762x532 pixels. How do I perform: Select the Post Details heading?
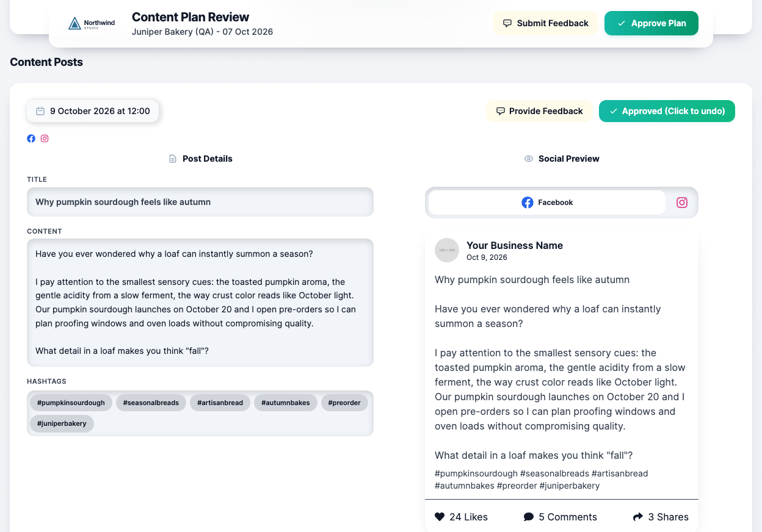(208, 159)
